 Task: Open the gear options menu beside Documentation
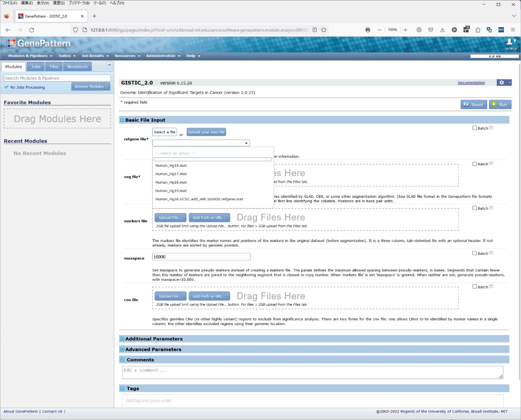pos(504,83)
